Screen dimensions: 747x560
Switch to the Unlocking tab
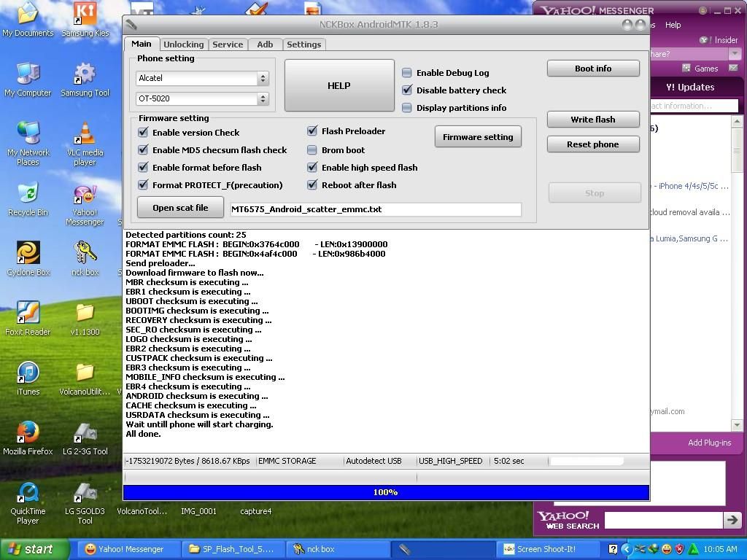(183, 44)
